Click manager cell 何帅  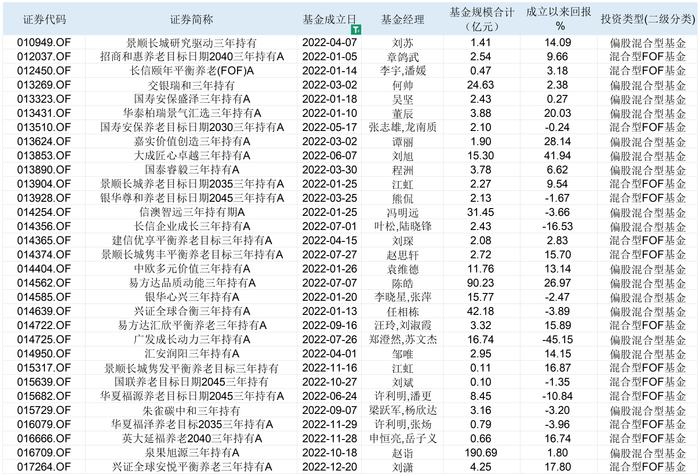coord(402,85)
